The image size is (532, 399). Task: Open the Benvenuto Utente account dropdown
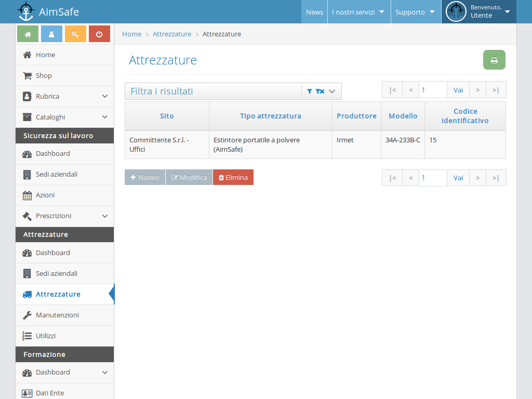point(478,12)
